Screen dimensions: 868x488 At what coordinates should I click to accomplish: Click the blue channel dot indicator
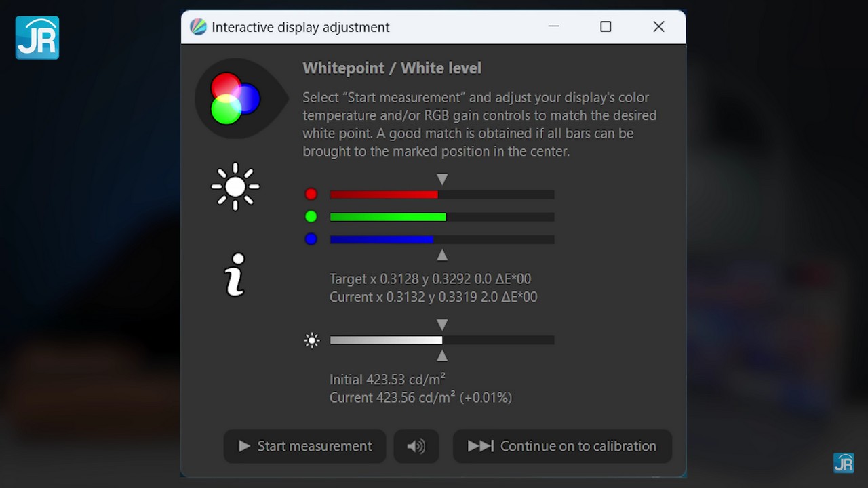[311, 239]
